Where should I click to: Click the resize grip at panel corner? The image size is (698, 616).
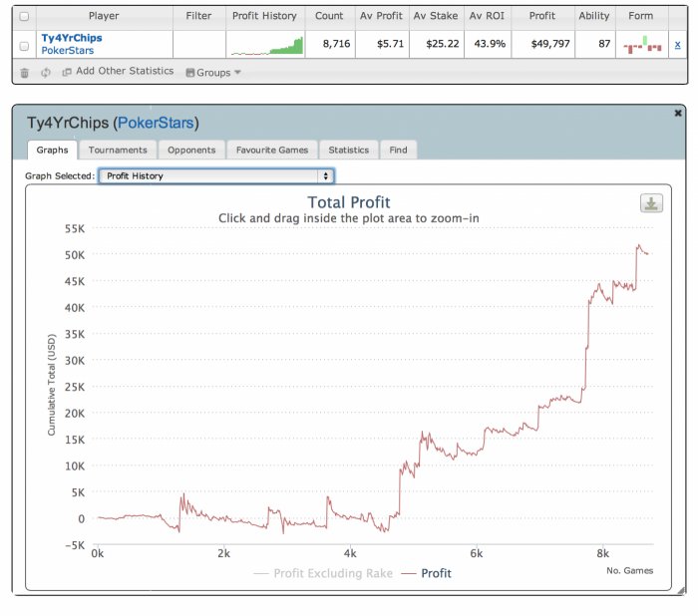pyautogui.click(x=681, y=590)
